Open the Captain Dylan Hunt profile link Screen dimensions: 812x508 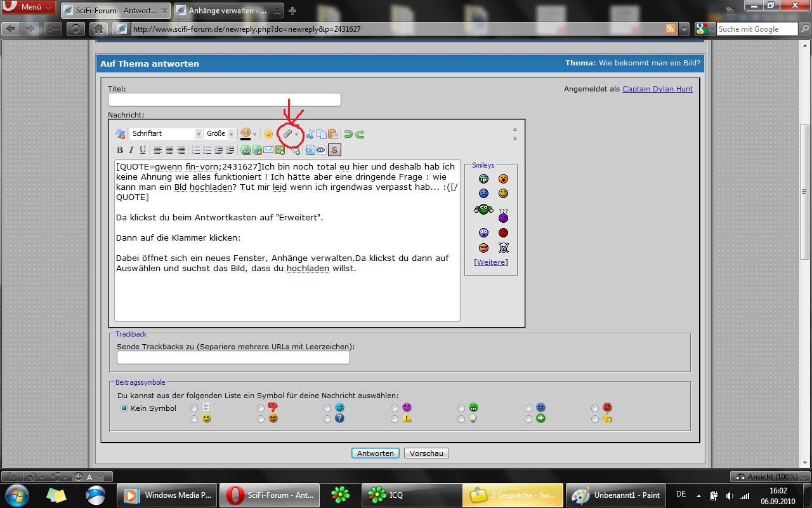[x=657, y=89]
